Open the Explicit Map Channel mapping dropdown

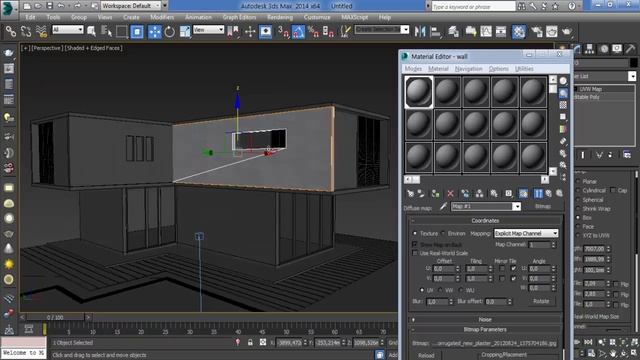526,233
